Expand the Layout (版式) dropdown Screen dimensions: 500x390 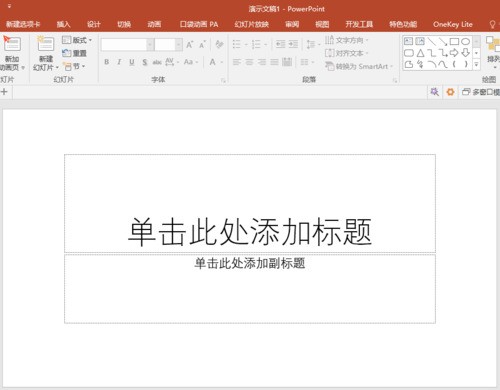point(77,40)
